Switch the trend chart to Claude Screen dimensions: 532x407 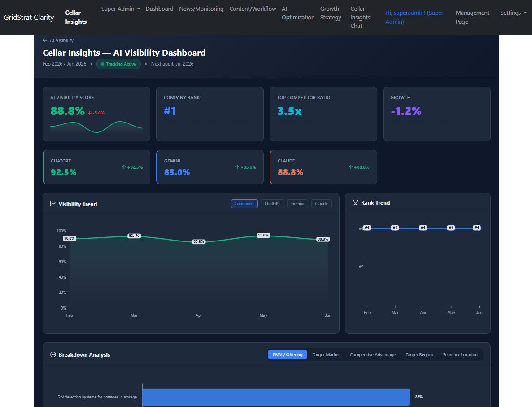[321, 204]
